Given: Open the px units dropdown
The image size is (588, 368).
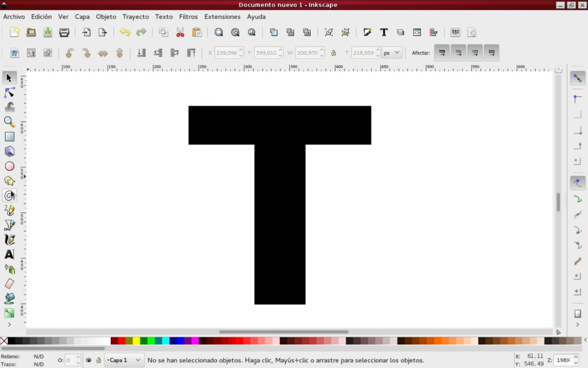Looking at the screenshot, I should [392, 53].
